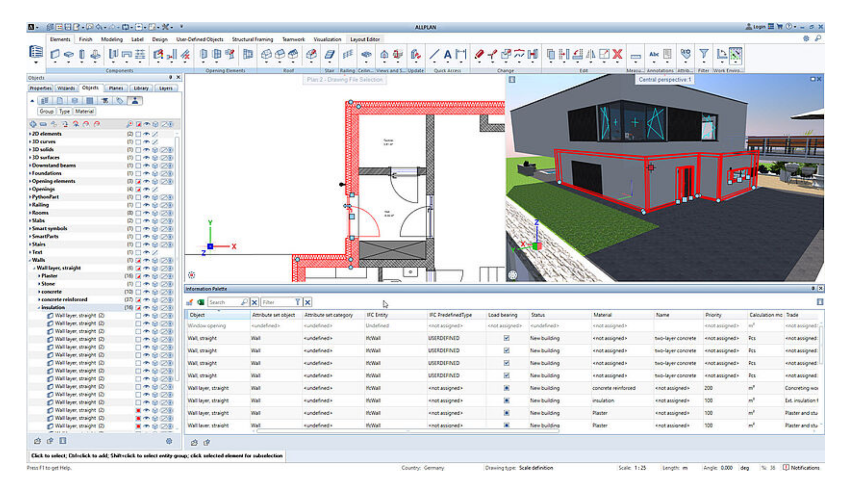The height and width of the screenshot is (504, 848).
Task: Toggle the Foundations selection checkbox
Action: pyautogui.click(x=138, y=174)
